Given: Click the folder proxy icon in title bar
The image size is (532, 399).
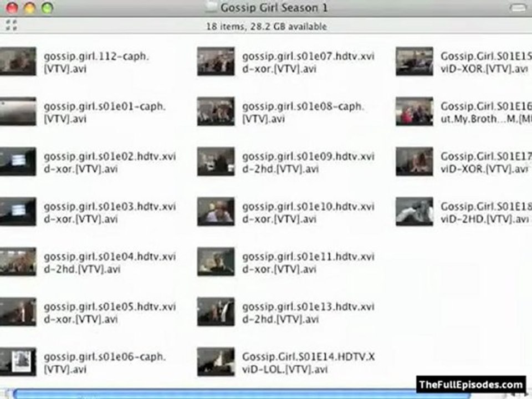Looking at the screenshot, I should pos(211,7).
